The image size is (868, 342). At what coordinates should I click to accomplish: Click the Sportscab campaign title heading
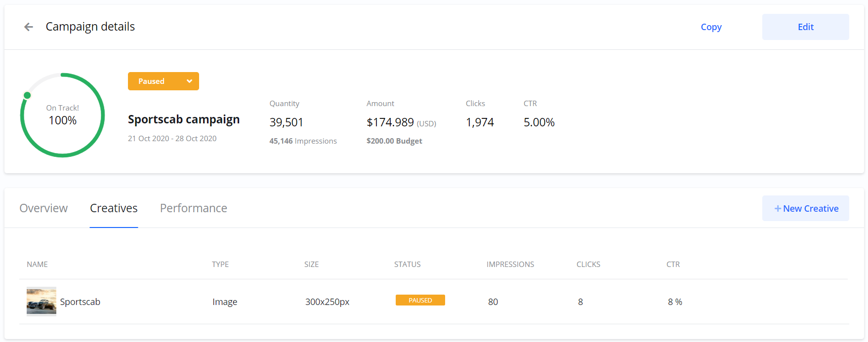tap(184, 119)
